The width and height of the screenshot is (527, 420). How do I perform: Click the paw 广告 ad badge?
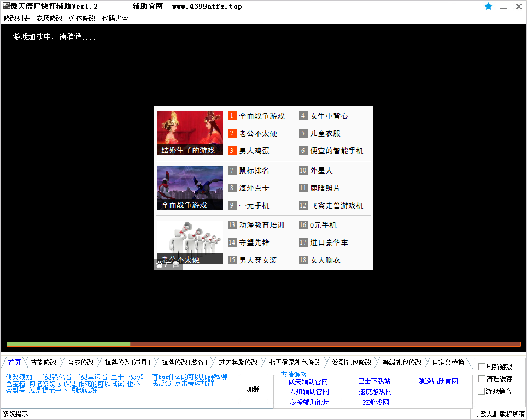coord(168,264)
